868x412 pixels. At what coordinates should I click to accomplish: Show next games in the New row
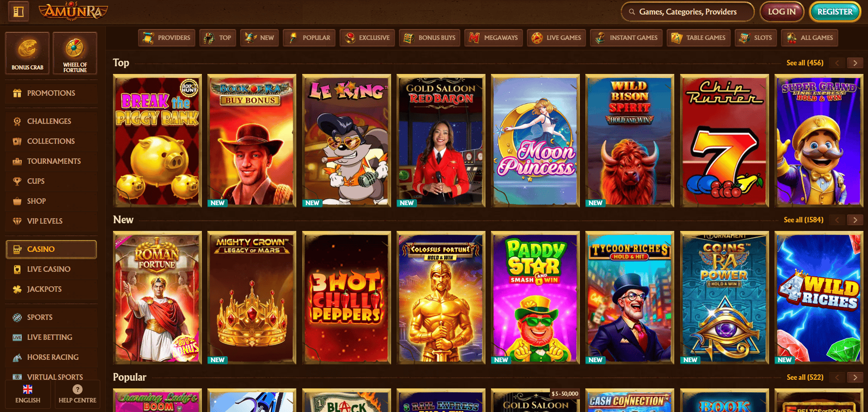point(855,220)
